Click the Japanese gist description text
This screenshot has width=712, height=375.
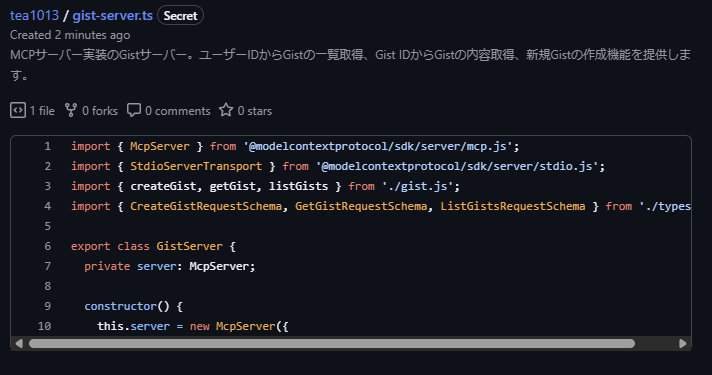pos(350,64)
